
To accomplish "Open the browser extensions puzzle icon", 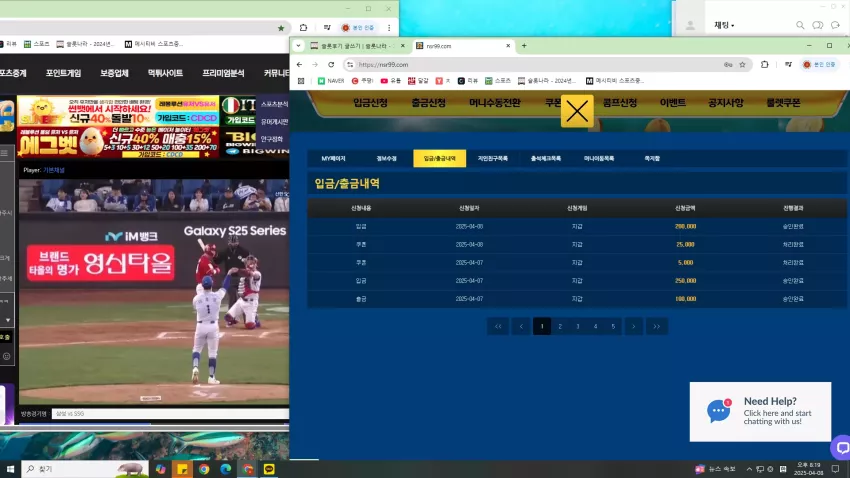I will click(764, 64).
